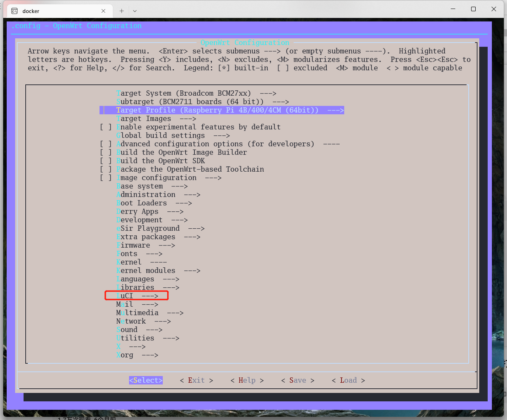Open the terminal profile dropdown chevron
Viewport: 507px width, 420px height.
pyautogui.click(x=135, y=11)
